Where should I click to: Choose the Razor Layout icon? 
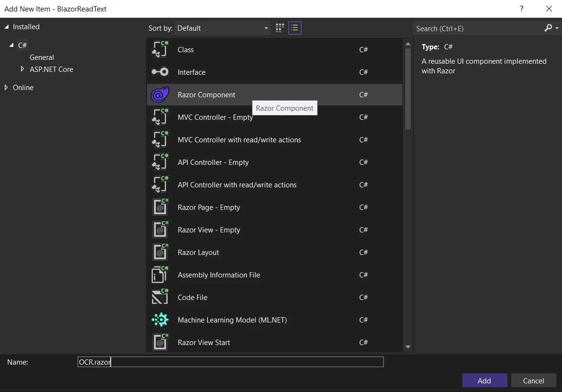pos(160,252)
